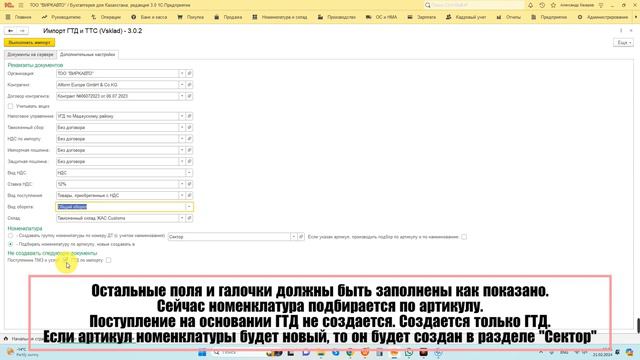Viewport: 640px width, 360px height.
Task: Open the main menu hamburger icon
Action: tap(21, 5)
